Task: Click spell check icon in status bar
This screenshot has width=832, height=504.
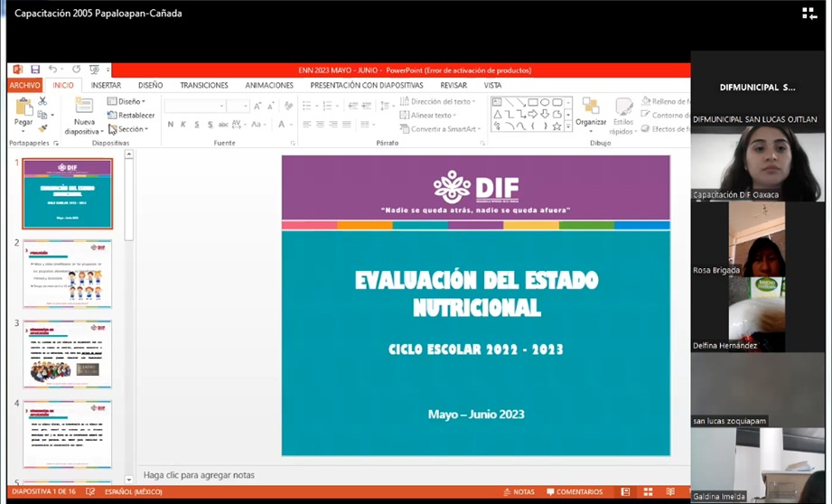Action: point(90,491)
